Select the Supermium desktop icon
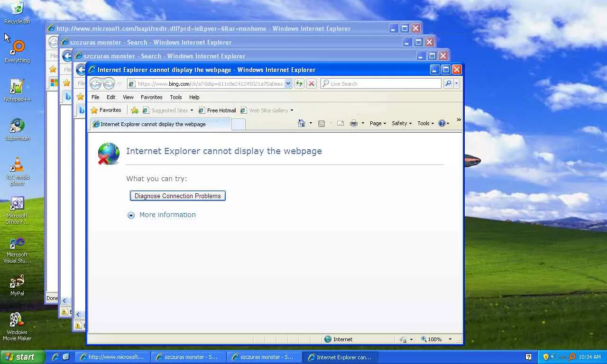This screenshot has width=607, height=364. pyautogui.click(x=17, y=129)
